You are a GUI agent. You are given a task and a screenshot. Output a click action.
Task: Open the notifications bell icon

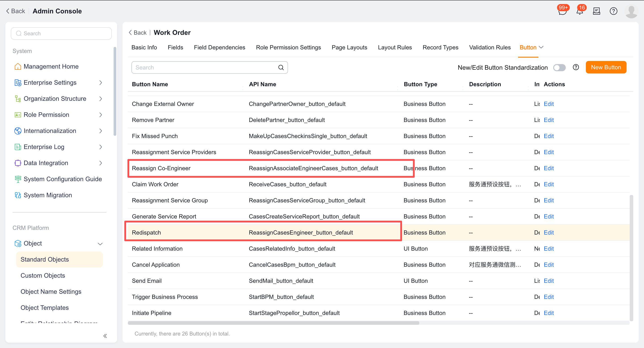pyautogui.click(x=580, y=11)
